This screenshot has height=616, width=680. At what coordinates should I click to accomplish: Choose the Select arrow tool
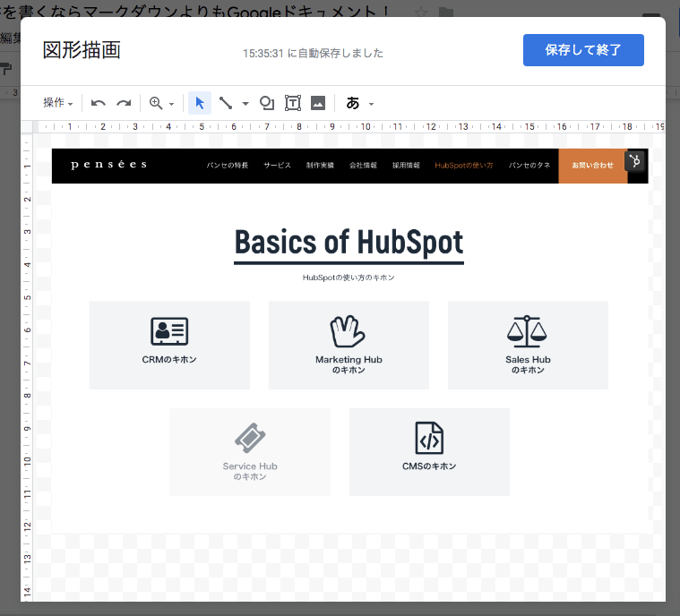pyautogui.click(x=200, y=103)
